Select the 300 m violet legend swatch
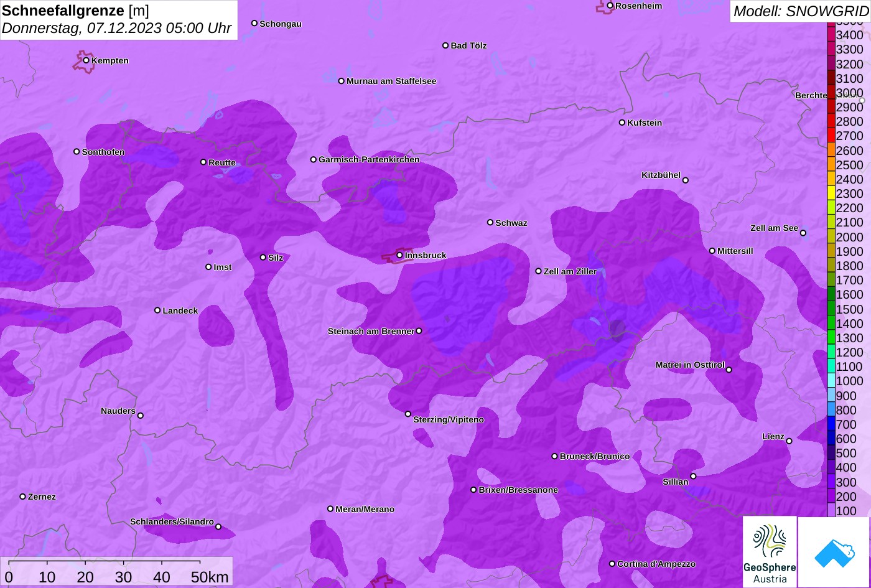871x588 pixels. (831, 482)
